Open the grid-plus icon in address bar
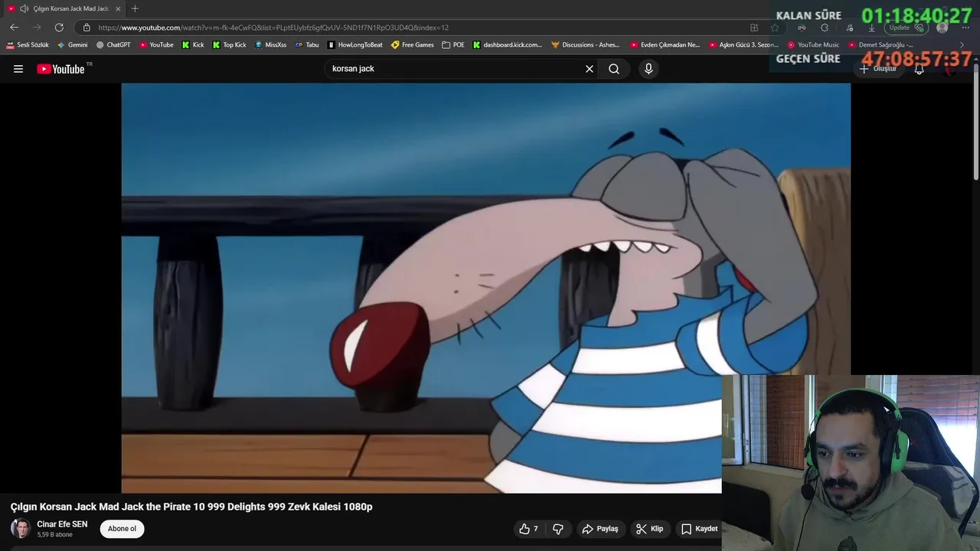Screen dimensions: 980x551 click(x=754, y=28)
